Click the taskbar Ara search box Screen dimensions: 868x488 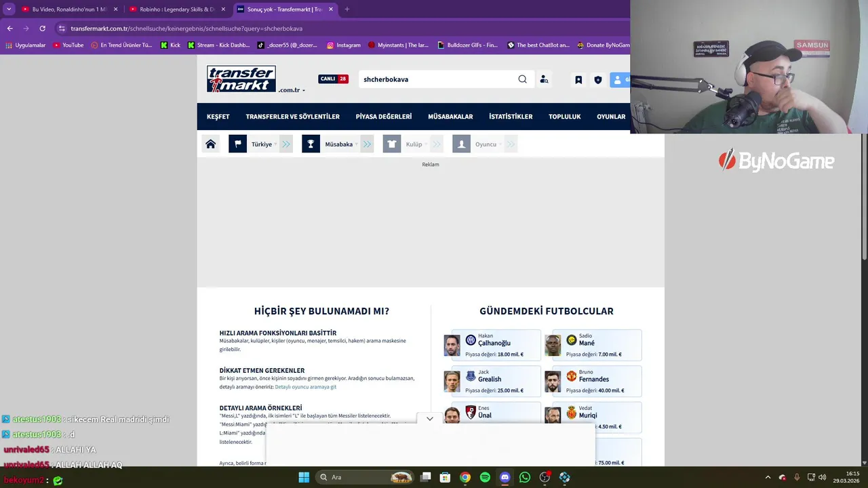366,477
